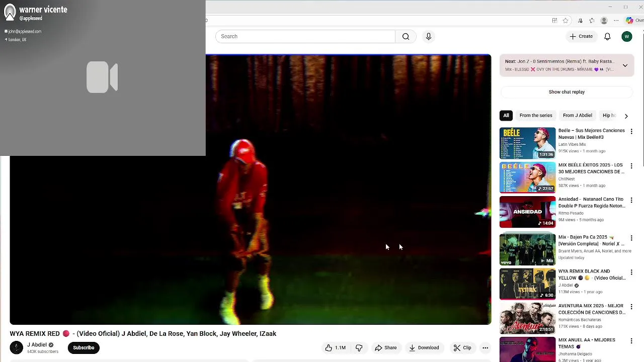
Task: Open Edge profile icon
Action: pos(604,21)
